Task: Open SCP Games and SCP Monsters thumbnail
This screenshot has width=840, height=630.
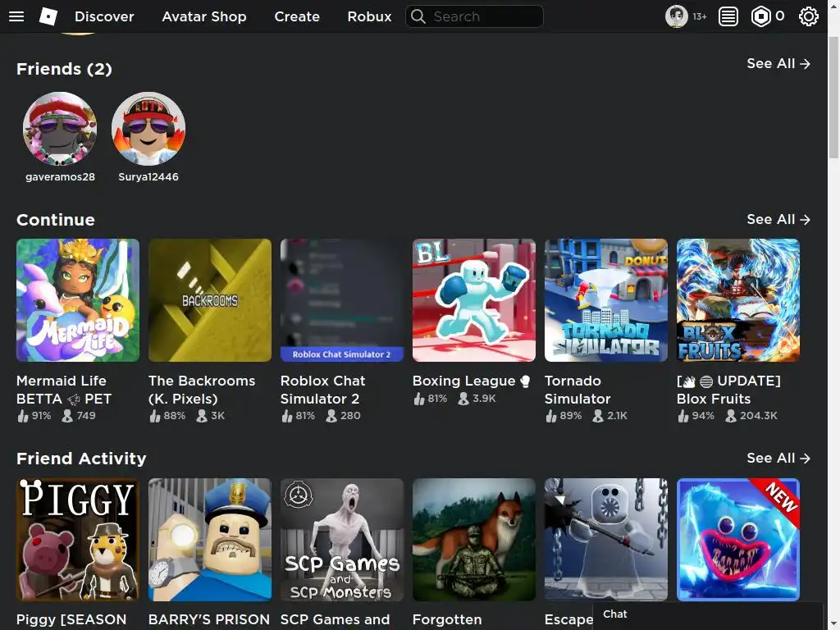Action: click(342, 540)
